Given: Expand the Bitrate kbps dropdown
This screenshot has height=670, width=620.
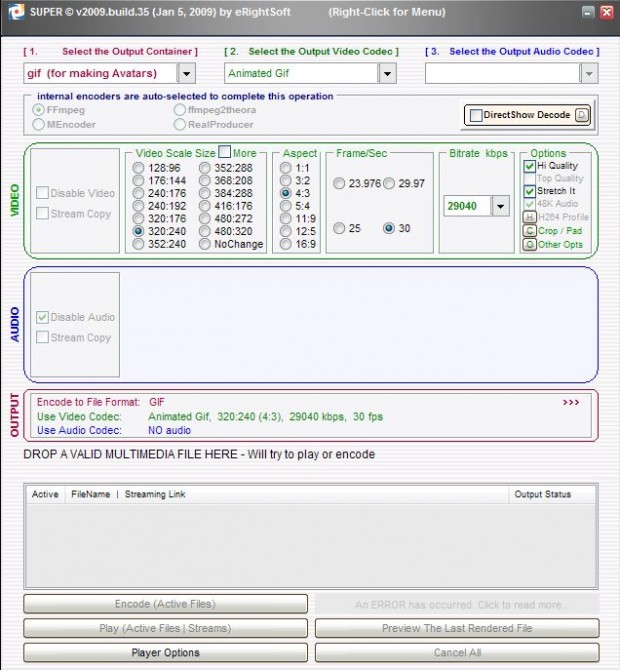Looking at the screenshot, I should click(x=500, y=206).
